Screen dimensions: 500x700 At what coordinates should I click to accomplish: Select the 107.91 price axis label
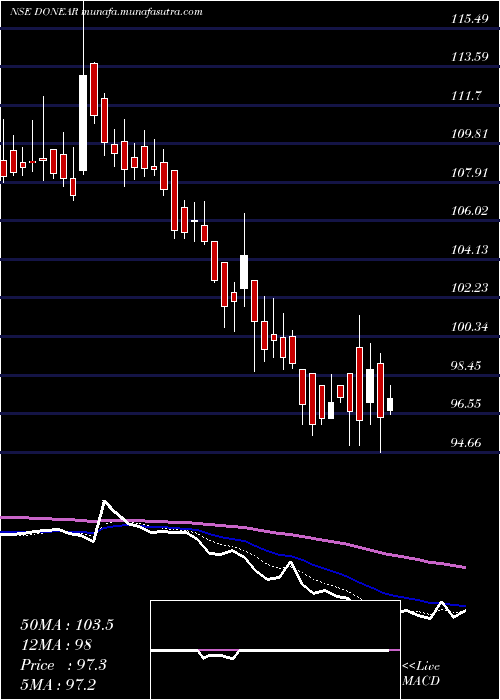pos(469,172)
